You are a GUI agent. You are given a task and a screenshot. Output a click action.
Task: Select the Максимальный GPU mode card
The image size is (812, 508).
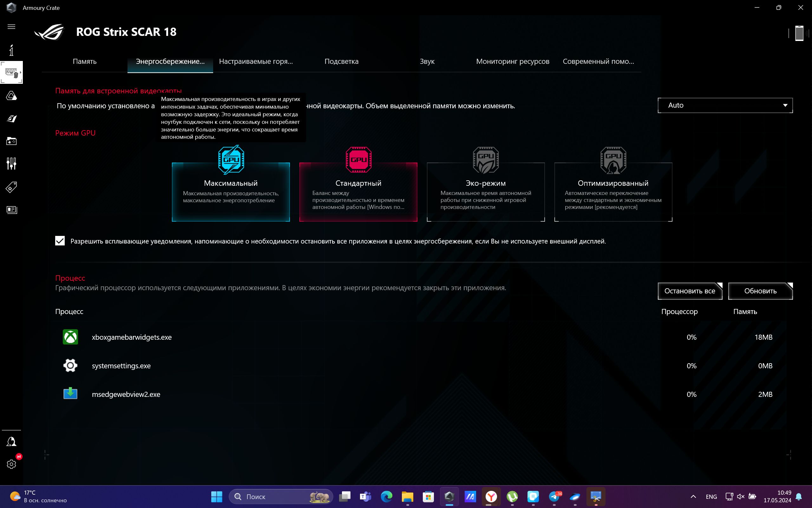(231, 192)
